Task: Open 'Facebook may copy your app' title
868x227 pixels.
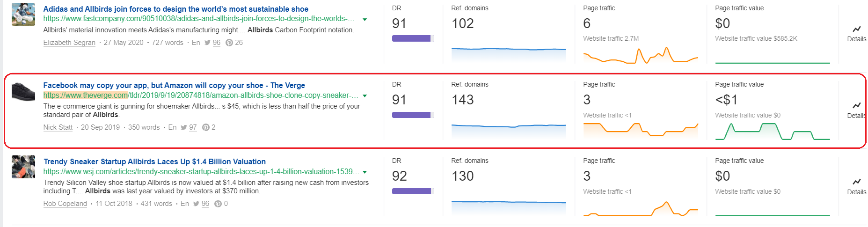Action: [x=174, y=85]
